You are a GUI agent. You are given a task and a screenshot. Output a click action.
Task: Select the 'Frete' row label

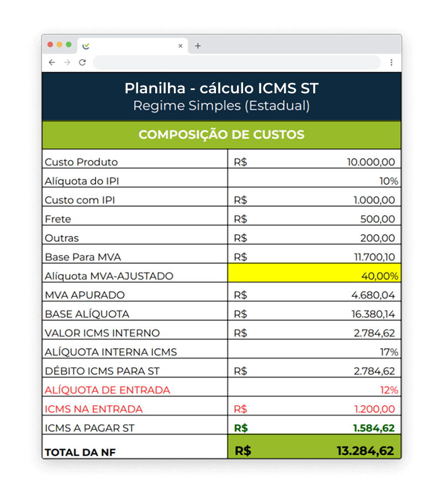click(58, 219)
